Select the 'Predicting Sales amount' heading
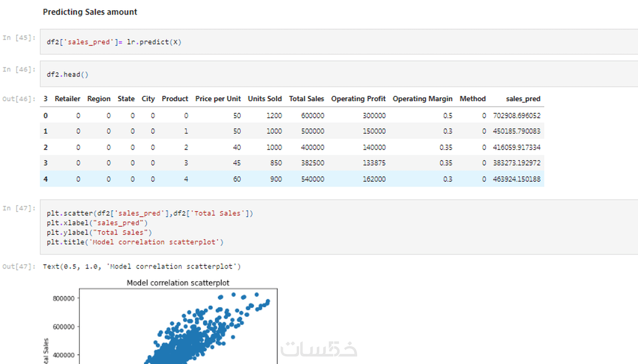The height and width of the screenshot is (364, 638). (x=90, y=12)
